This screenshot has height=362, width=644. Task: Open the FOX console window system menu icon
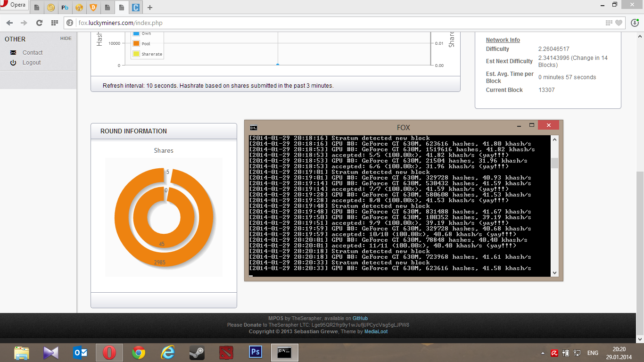254,127
